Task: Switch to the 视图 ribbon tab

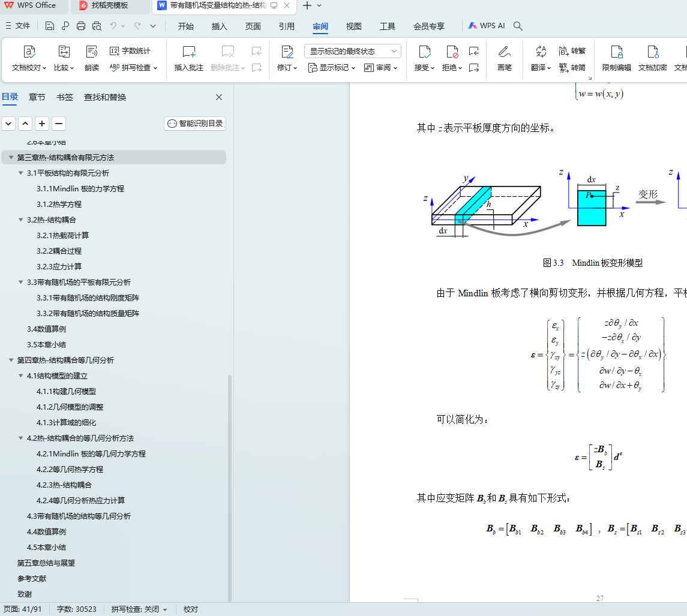Action: click(x=354, y=26)
